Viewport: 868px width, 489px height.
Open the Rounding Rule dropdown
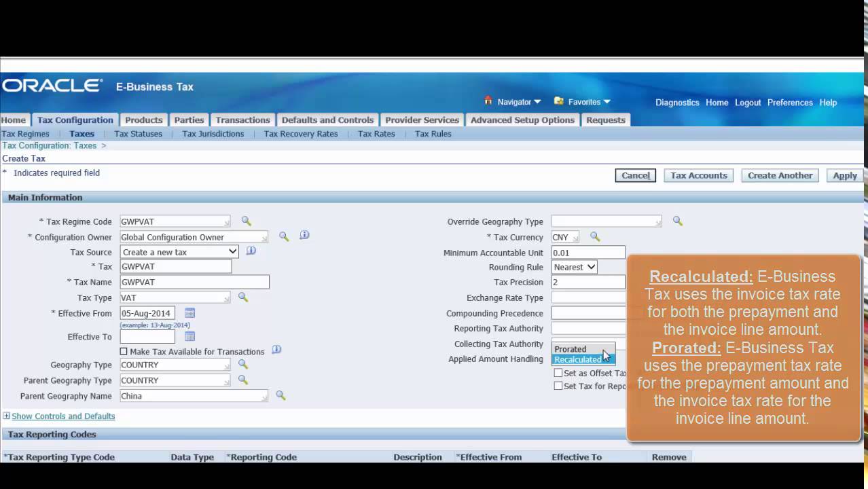tap(575, 267)
